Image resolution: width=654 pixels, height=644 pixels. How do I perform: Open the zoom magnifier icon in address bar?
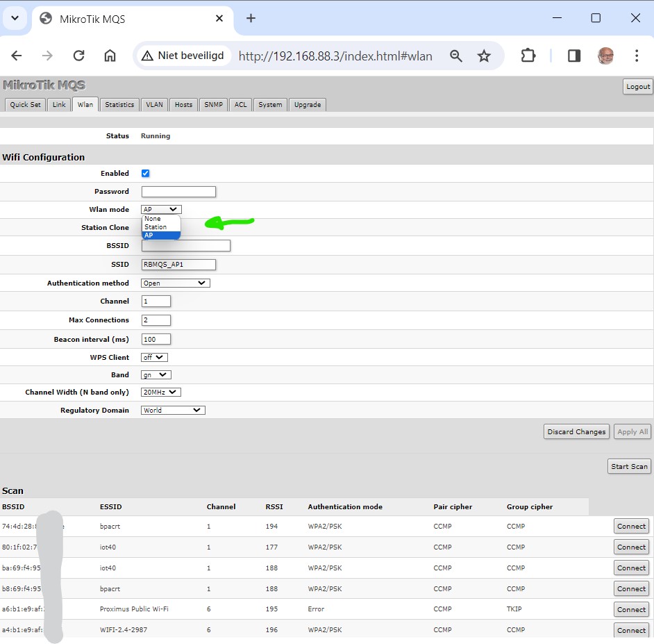[x=455, y=56]
